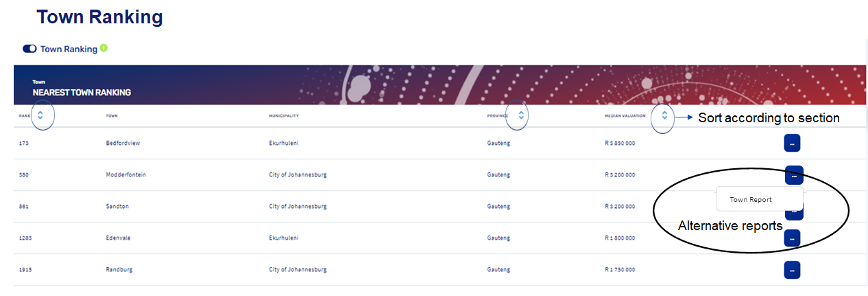The width and height of the screenshot is (868, 296).
Task: Click the Municipality column header
Action: [x=284, y=116]
